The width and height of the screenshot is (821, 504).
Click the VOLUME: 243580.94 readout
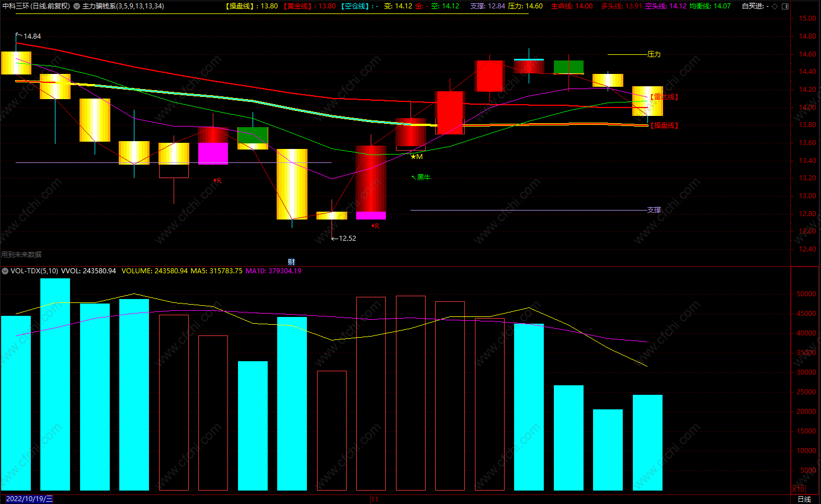(155, 271)
